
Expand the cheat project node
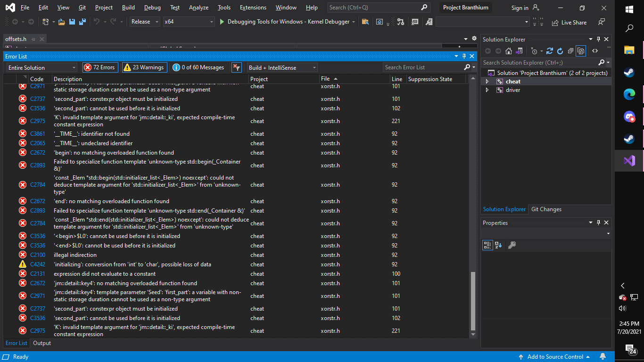coord(487,82)
